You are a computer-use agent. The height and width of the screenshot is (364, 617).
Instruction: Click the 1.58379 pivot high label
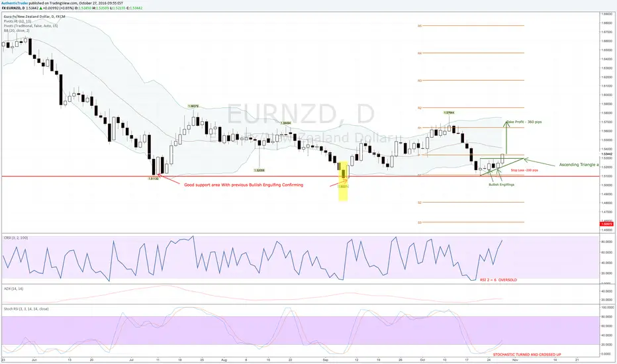[x=193, y=107]
